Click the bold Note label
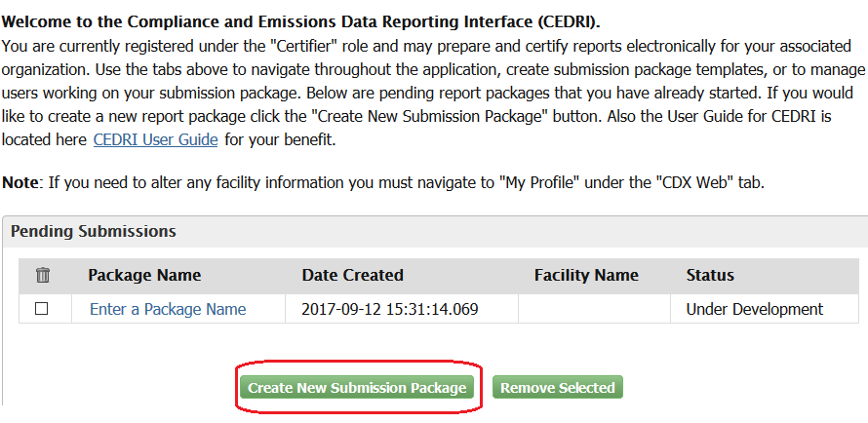The image size is (868, 423). point(20,184)
